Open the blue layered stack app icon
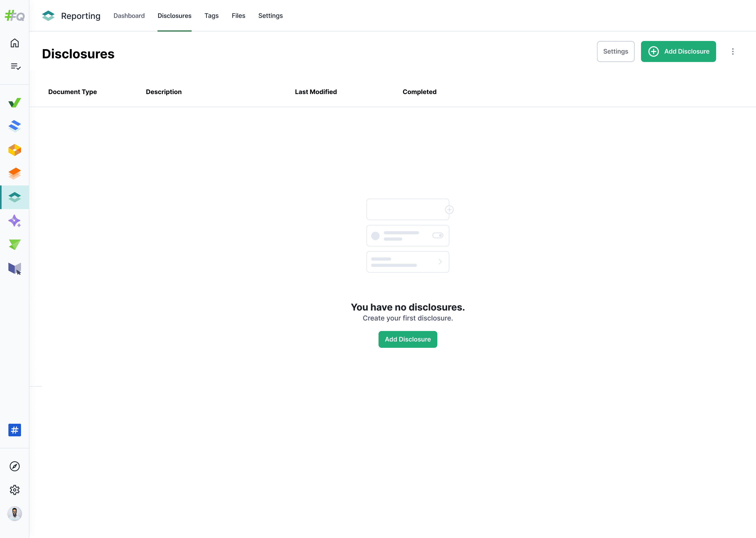 pos(14,126)
